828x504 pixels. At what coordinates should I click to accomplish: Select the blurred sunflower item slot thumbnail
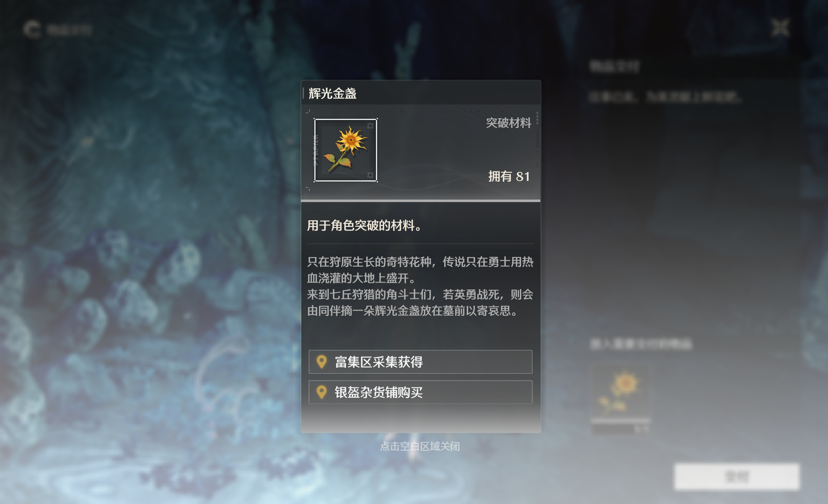point(620,392)
